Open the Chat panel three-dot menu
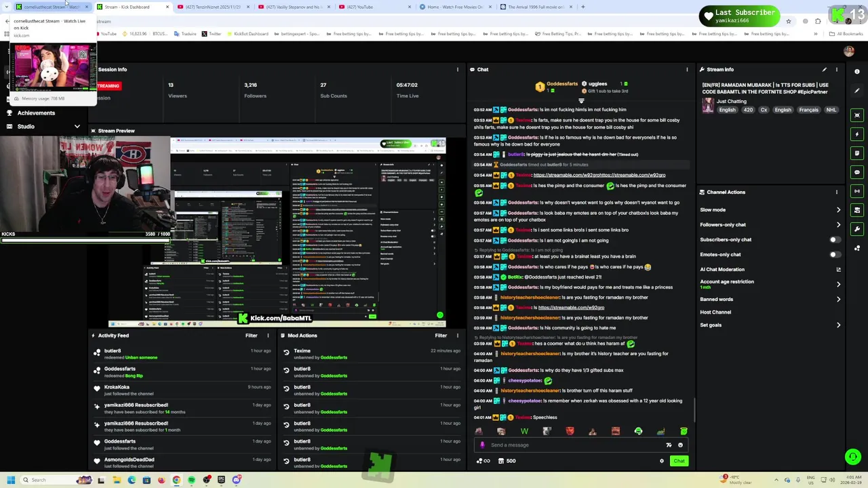The width and height of the screenshot is (868, 488). 687,69
